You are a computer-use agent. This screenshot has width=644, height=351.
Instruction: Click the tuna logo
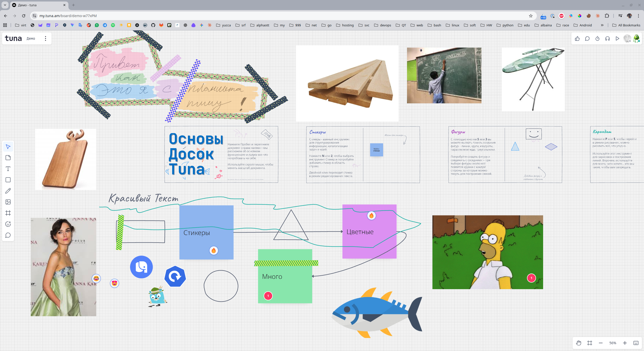[x=13, y=38]
